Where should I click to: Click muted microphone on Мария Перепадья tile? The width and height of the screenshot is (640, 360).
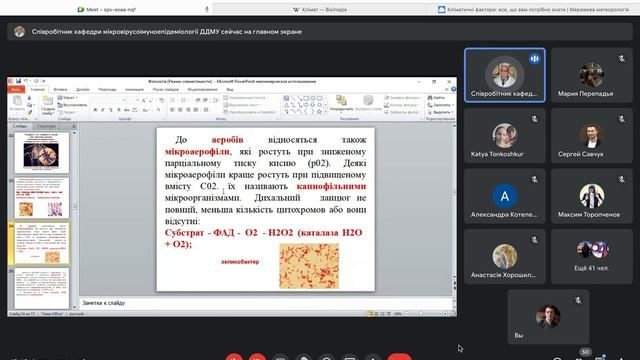[x=622, y=59]
